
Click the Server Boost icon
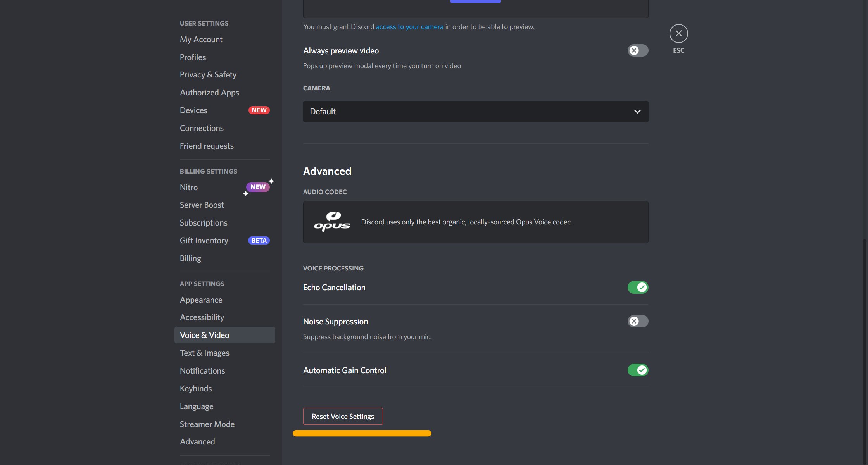click(x=202, y=205)
